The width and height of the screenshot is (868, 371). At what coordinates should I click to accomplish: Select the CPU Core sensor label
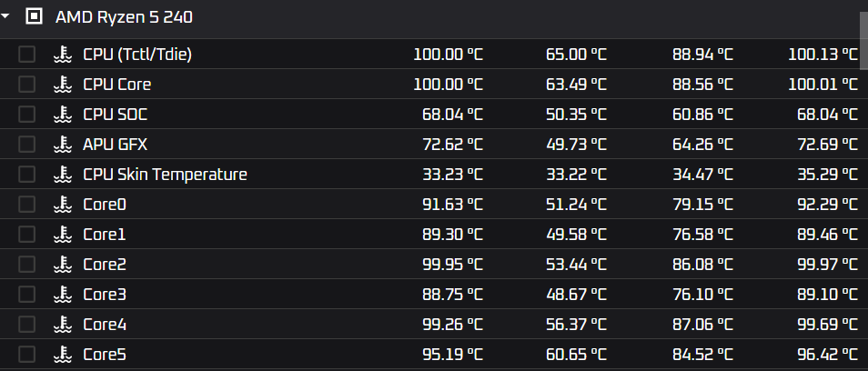click(116, 84)
